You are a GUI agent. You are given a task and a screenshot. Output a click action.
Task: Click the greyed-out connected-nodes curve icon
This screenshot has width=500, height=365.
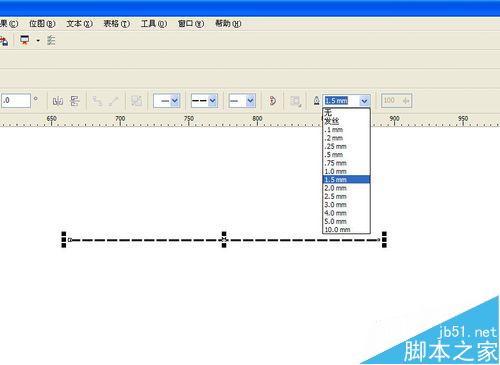coord(97,101)
